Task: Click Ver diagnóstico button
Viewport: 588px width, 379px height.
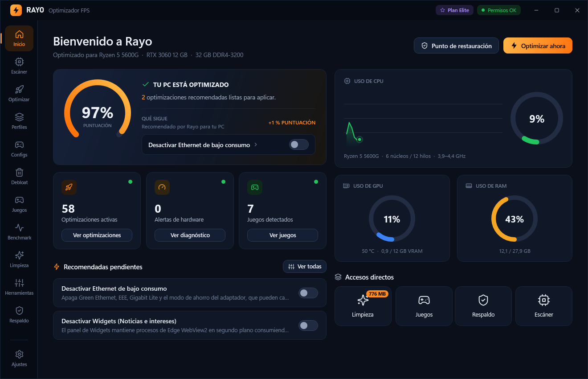Action: [190, 235]
